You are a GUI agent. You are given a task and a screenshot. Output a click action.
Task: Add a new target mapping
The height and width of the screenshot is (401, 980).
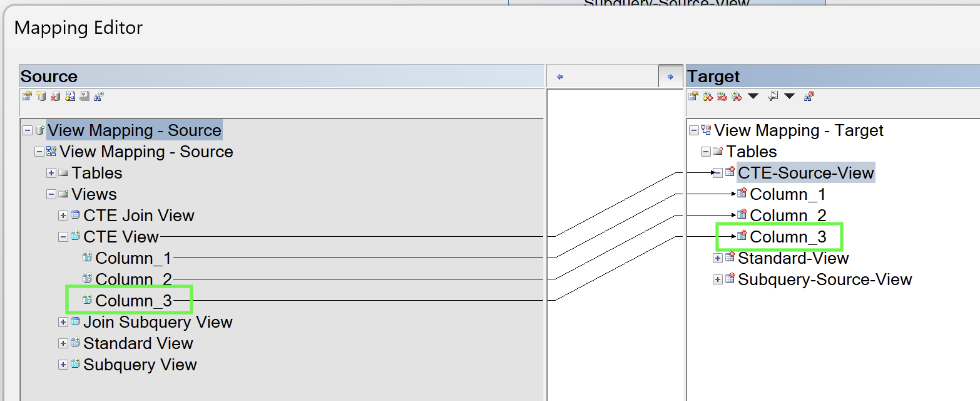click(707, 95)
